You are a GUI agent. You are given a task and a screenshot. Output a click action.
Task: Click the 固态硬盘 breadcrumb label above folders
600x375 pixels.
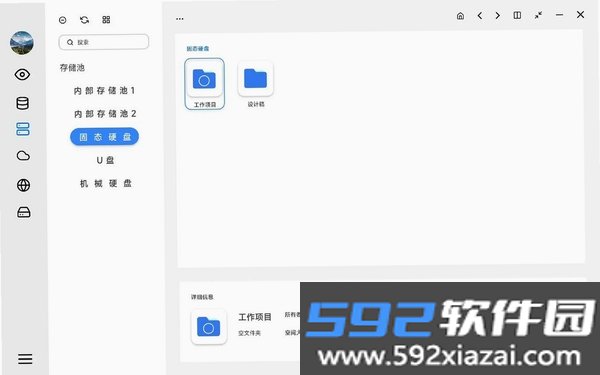tap(197, 49)
